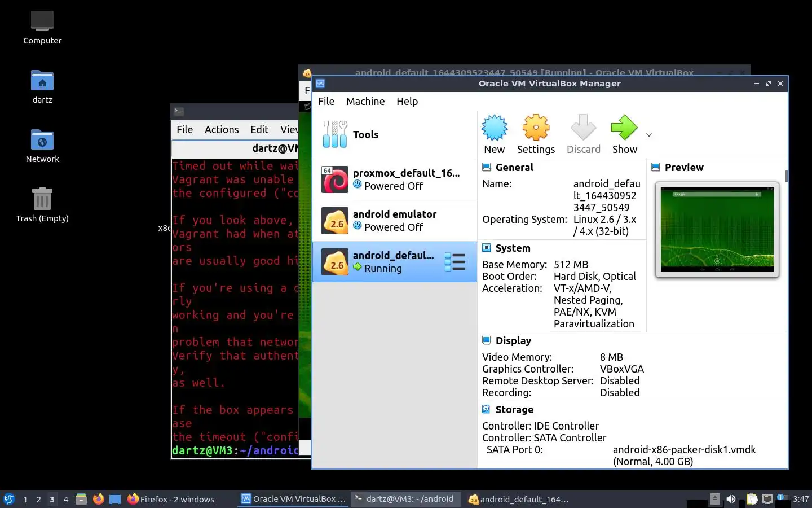Click the Display section header
This screenshot has height=508, width=812.
pos(513,341)
